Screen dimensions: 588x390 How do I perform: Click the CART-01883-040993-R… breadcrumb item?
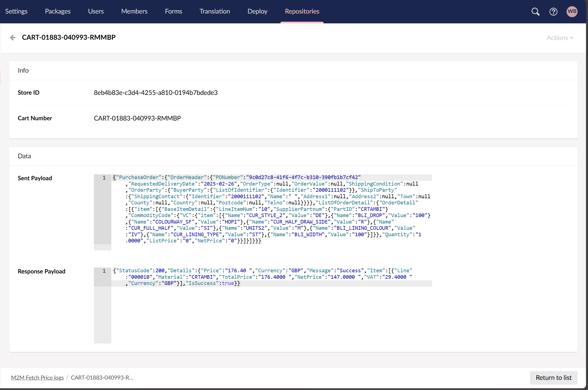tap(102, 378)
